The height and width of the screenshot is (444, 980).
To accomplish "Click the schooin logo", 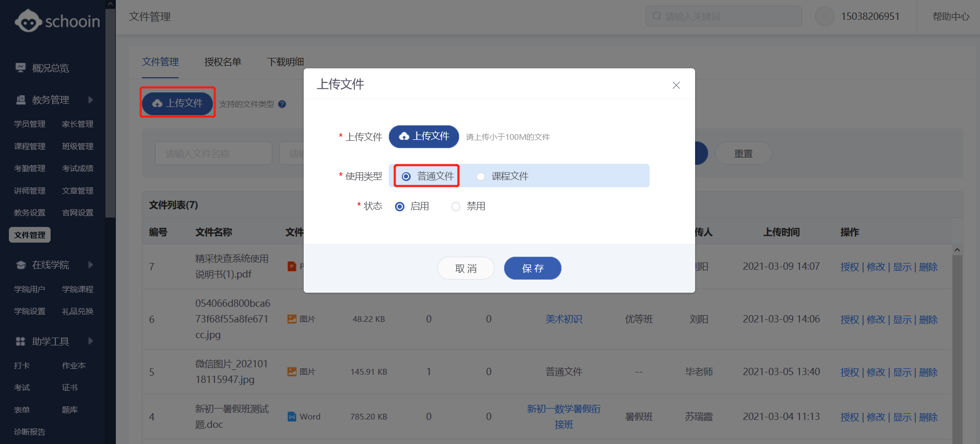I will pyautogui.click(x=57, y=21).
